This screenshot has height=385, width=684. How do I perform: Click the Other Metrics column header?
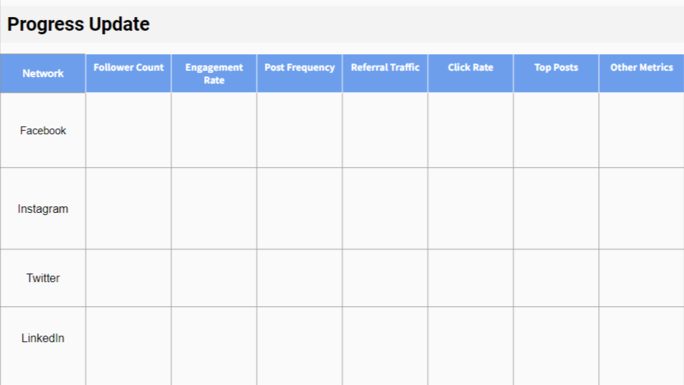pos(641,73)
